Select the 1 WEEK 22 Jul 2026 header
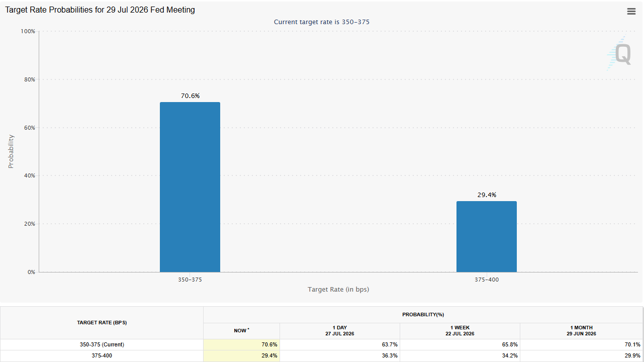 point(460,331)
